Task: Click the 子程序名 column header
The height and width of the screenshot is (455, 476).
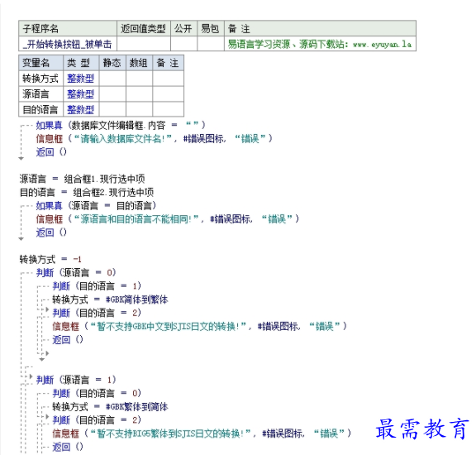Action: coord(68,29)
